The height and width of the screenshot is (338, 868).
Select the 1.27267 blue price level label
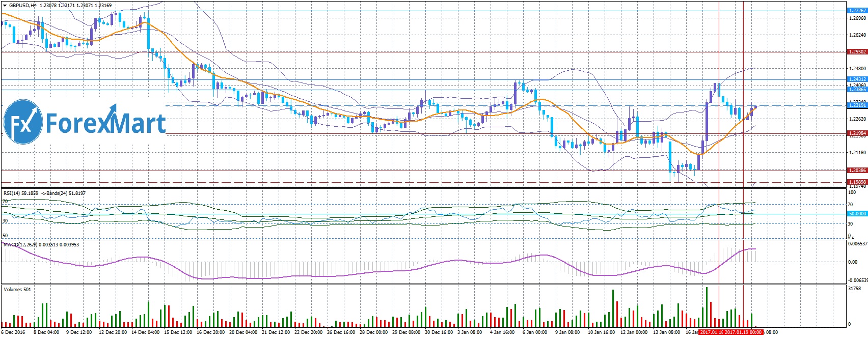[x=857, y=10]
